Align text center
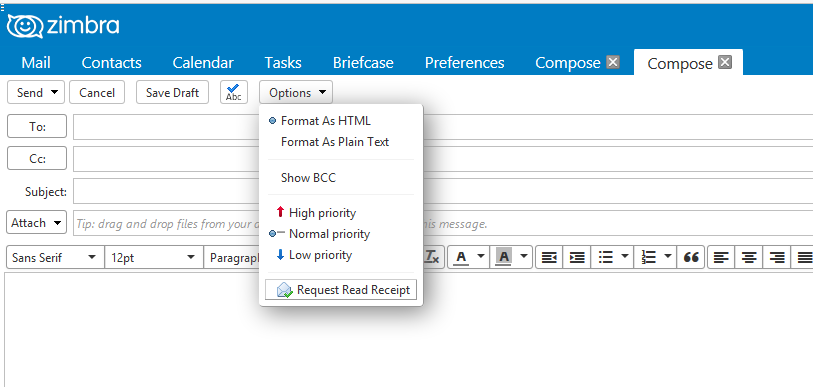The width and height of the screenshot is (813, 387). coord(748,257)
